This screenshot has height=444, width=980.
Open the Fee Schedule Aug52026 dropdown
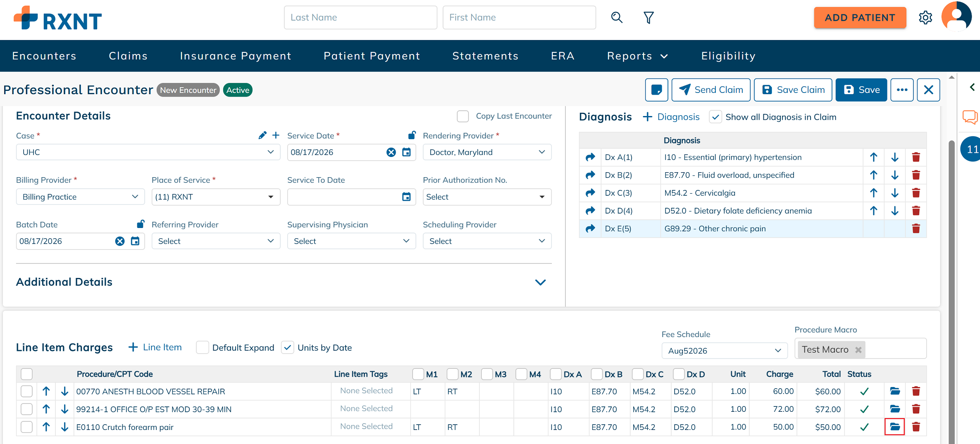(x=724, y=351)
